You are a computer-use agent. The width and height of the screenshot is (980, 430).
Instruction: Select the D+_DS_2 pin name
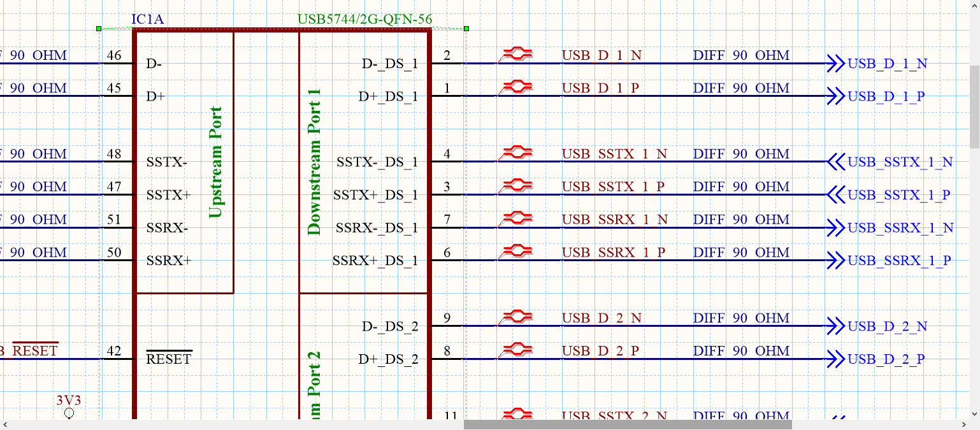pos(388,359)
